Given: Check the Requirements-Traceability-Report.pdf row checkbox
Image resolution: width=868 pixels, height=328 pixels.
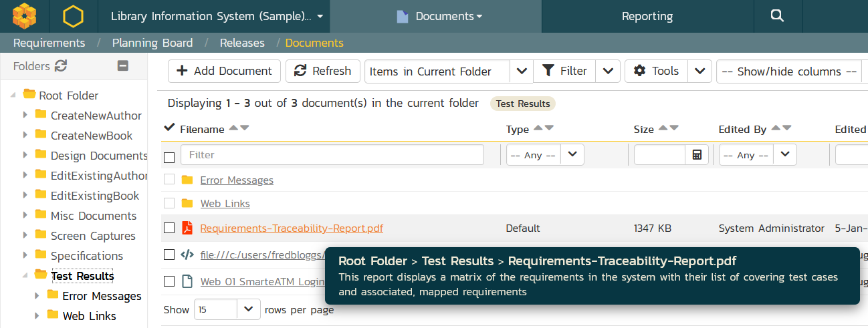Looking at the screenshot, I should coord(169,228).
